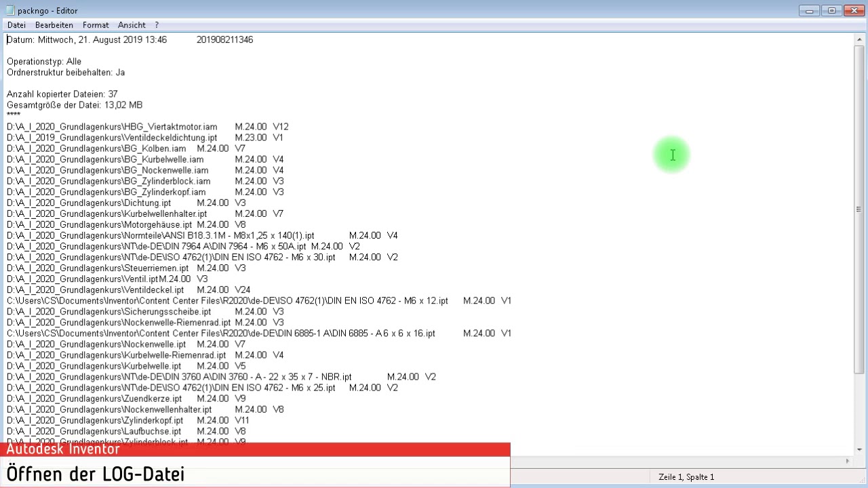Viewport: 868px width, 488px height.
Task: Click the Nockenwellenhalter.ipt path line
Action: tap(145, 409)
